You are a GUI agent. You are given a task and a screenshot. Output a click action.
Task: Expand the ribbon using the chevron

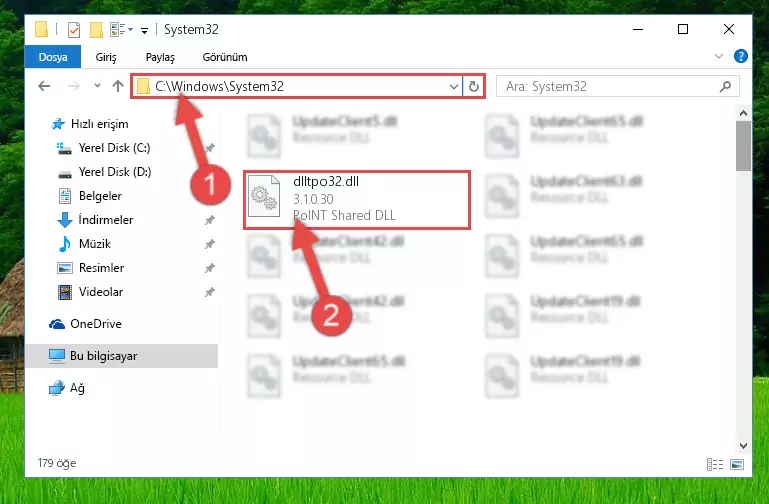718,56
